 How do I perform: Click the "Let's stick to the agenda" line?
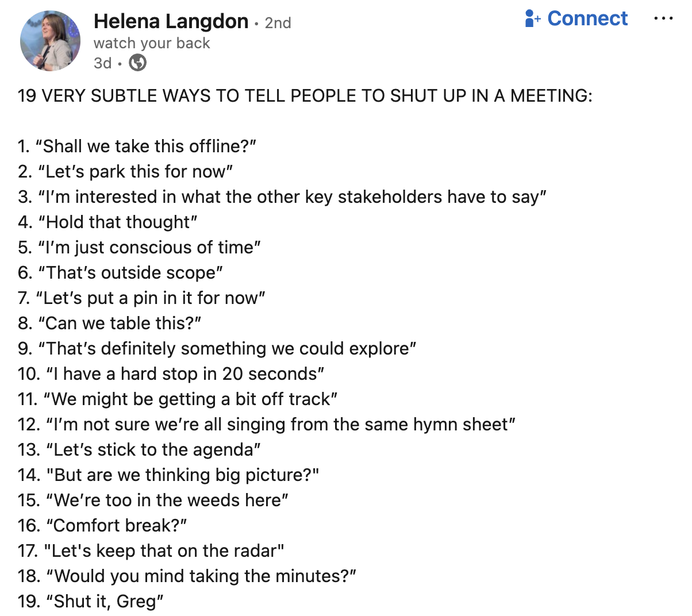coord(140,449)
